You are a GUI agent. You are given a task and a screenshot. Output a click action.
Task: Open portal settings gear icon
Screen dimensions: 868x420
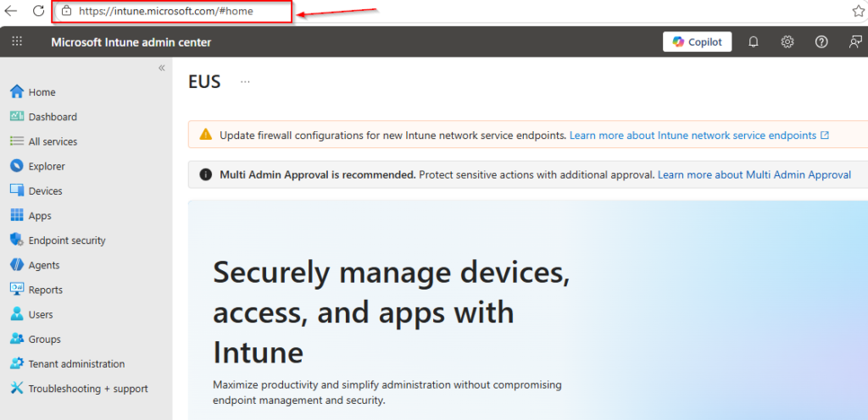[x=787, y=42]
